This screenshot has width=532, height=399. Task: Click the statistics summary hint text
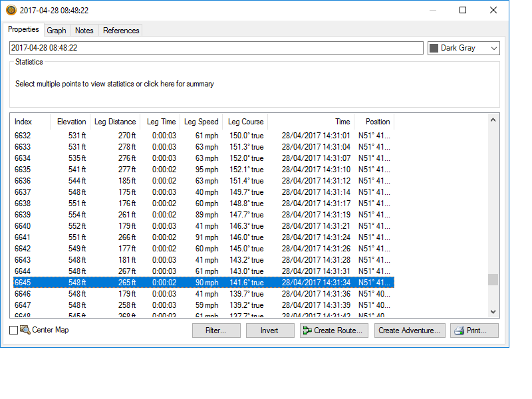tap(114, 84)
